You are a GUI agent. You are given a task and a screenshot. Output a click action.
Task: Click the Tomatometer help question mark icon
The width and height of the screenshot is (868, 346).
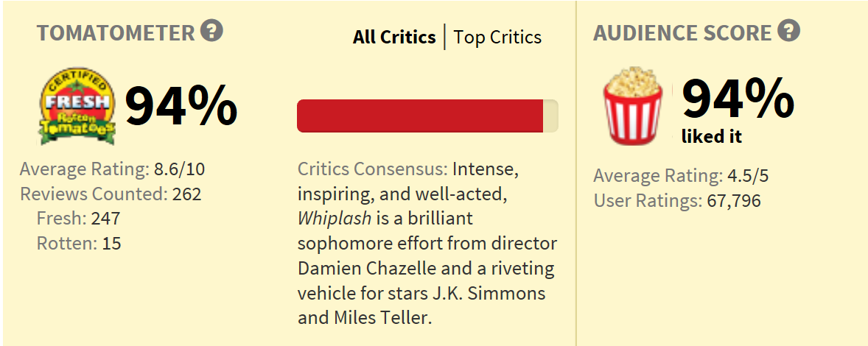coord(211,31)
